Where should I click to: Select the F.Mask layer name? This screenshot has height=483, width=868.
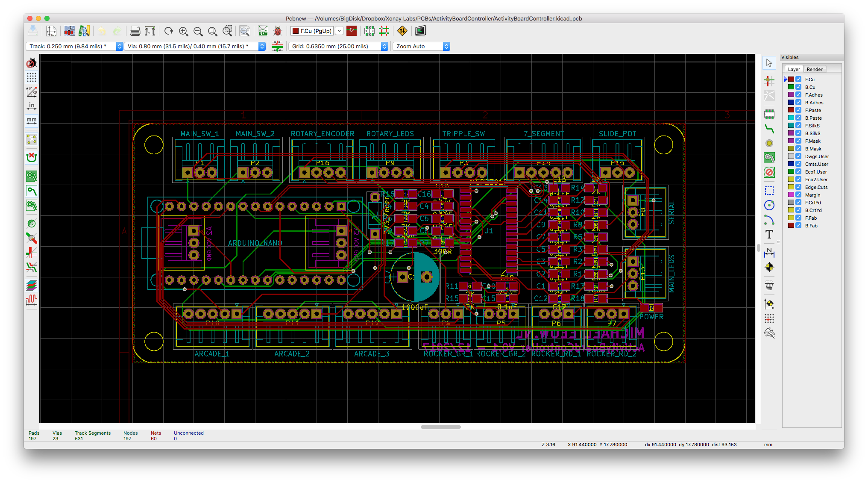click(x=812, y=141)
